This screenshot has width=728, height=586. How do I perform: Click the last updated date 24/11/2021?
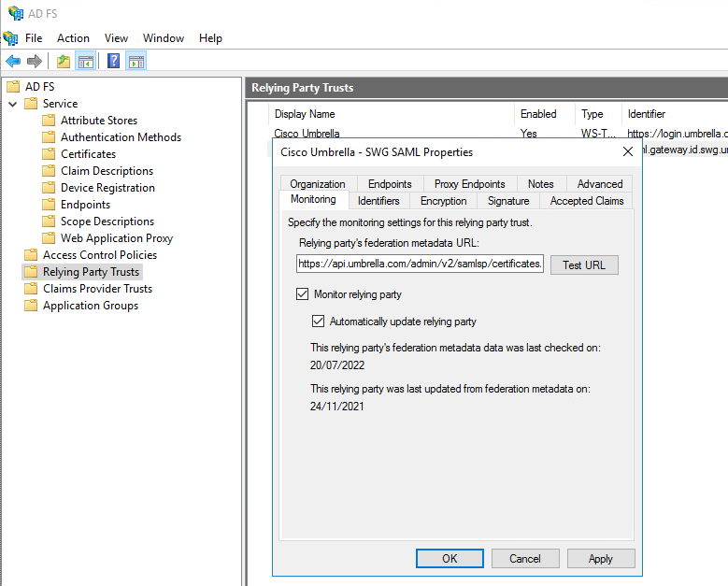(337, 407)
